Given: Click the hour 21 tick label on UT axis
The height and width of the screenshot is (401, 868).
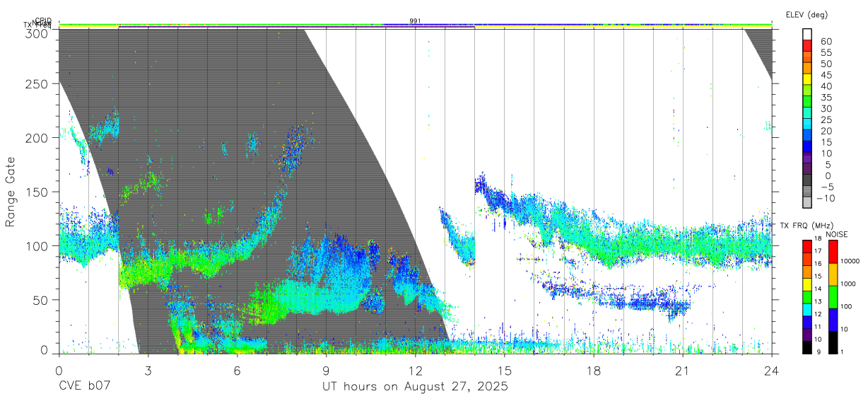Looking at the screenshot, I should pos(682,369).
